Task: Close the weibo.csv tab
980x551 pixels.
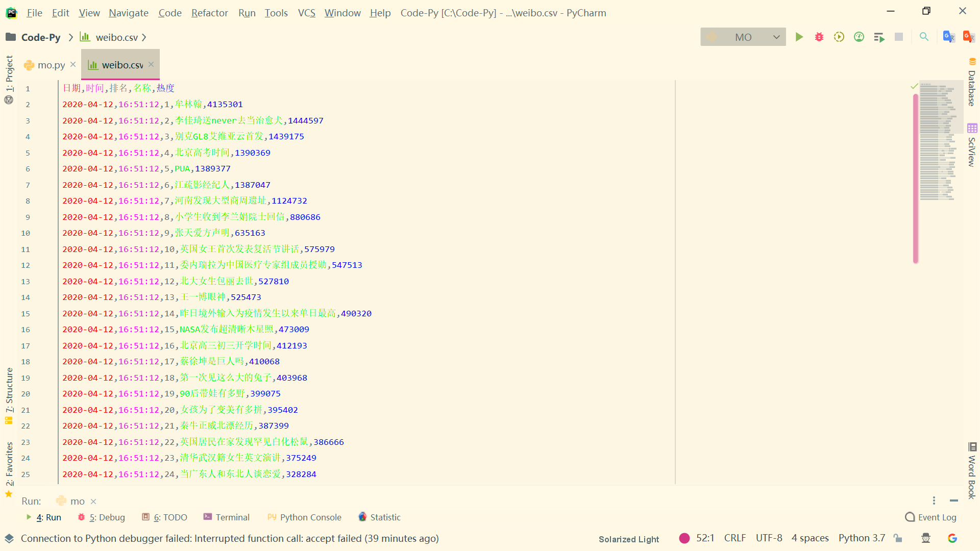Action: [x=151, y=64]
